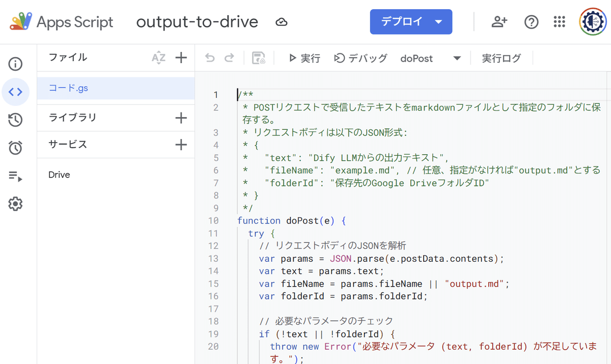Select the code Editor in the sidebar
This screenshot has height=364, width=611.
coord(15,92)
